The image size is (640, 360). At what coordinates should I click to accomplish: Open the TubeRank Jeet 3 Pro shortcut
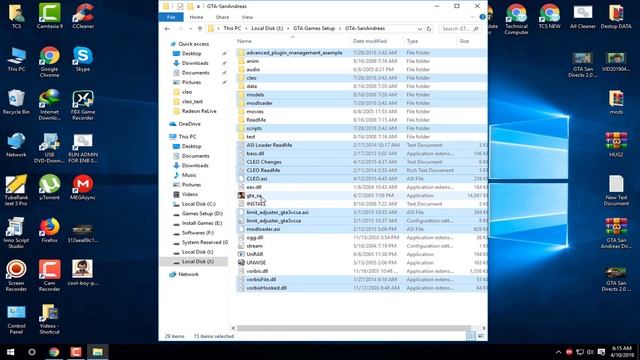pyautogui.click(x=16, y=190)
